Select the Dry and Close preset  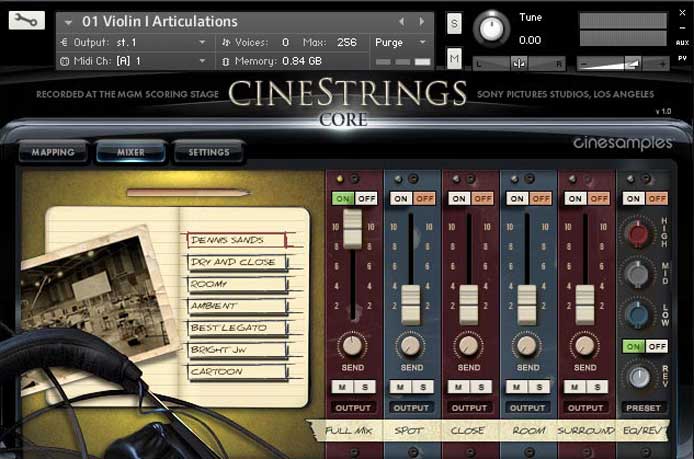pos(237,262)
